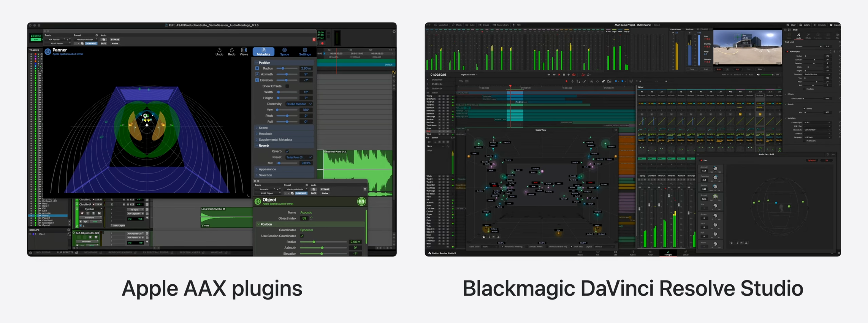Toggle Use Session Coordinates checkbox

click(x=302, y=236)
